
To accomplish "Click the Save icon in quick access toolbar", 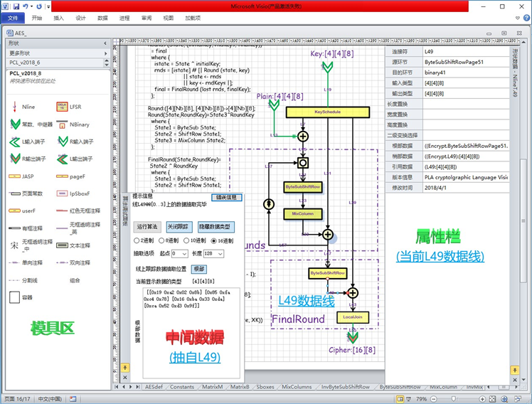I will (14, 6).
